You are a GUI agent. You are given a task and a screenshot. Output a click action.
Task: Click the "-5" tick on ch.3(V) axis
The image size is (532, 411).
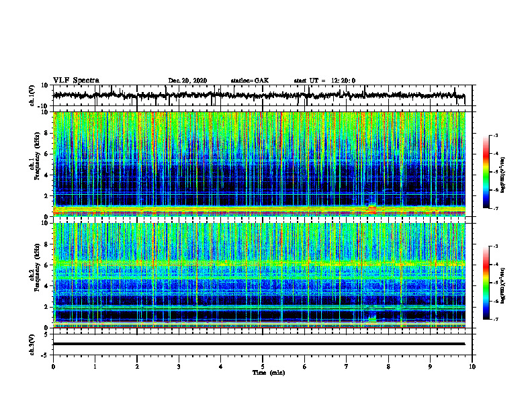[45, 355]
